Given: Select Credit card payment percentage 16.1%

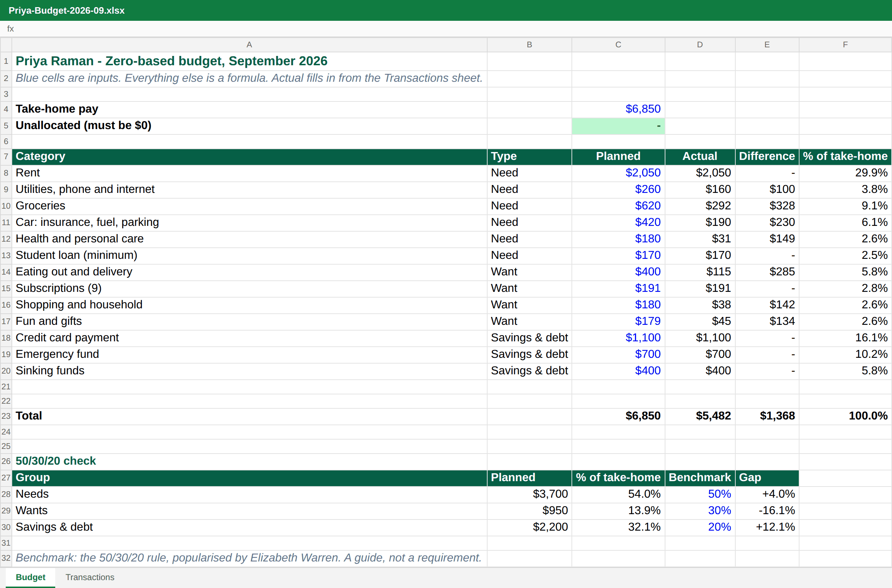Looking at the screenshot, I should point(845,338).
